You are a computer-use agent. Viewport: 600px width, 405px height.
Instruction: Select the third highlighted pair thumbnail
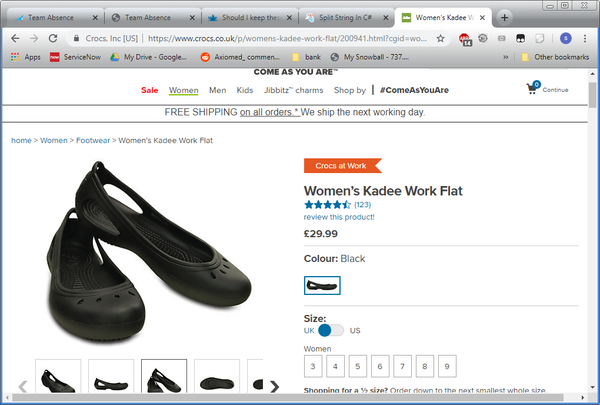click(164, 376)
